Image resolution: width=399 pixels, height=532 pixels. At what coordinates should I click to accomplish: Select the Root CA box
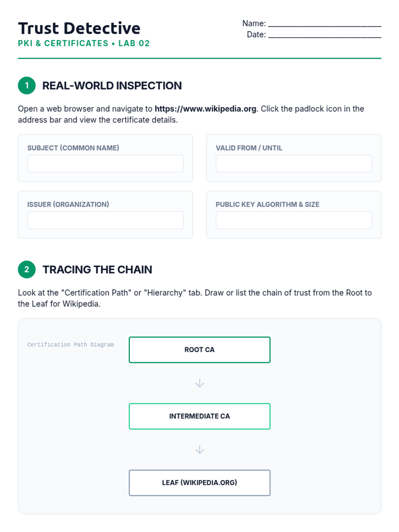(199, 350)
